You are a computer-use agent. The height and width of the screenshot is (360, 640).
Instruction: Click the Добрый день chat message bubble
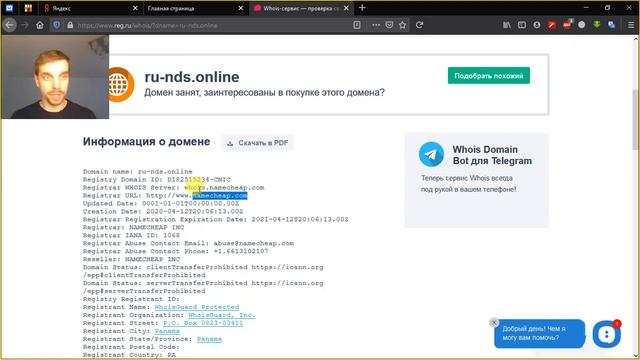click(539, 333)
